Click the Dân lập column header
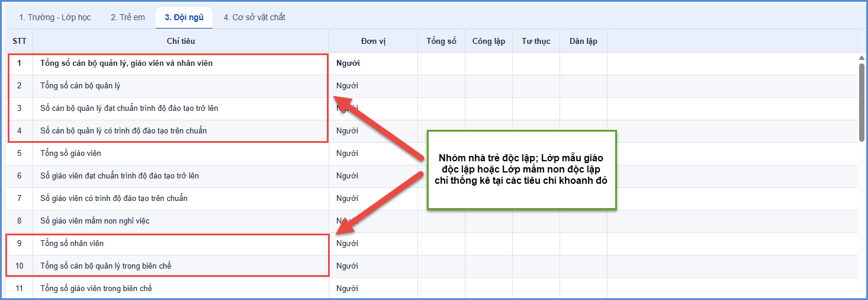 click(584, 41)
